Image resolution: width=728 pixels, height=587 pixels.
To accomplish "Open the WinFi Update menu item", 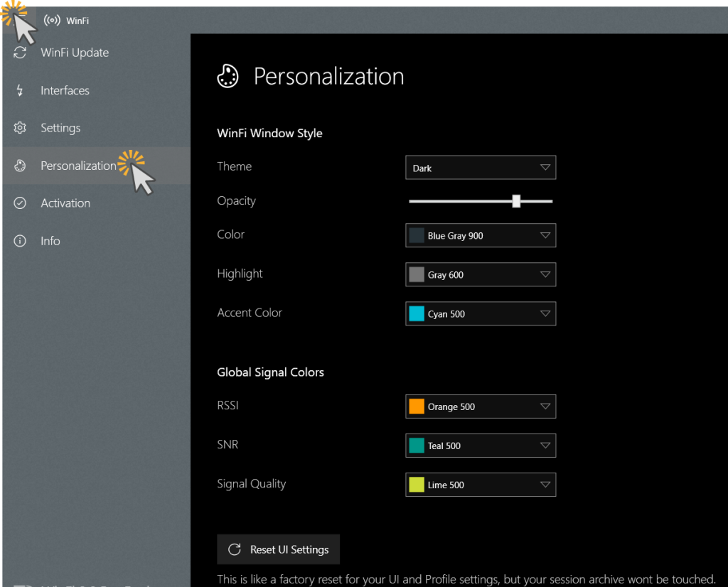I will coord(75,53).
